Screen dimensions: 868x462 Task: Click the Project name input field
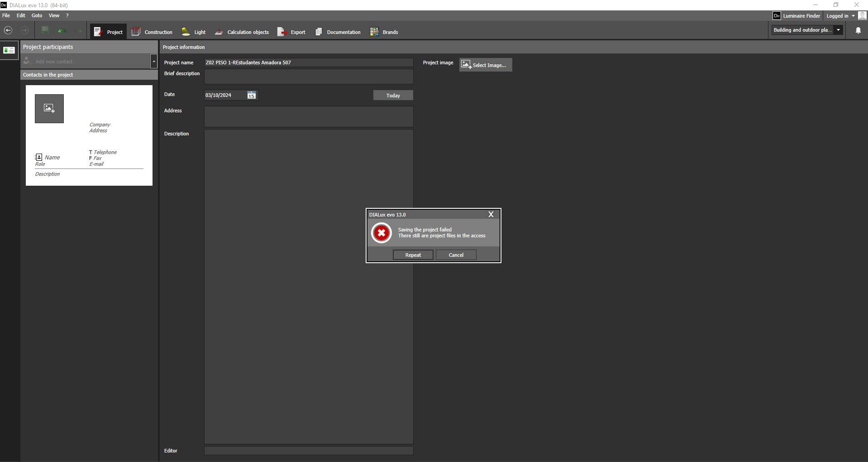pyautogui.click(x=309, y=63)
